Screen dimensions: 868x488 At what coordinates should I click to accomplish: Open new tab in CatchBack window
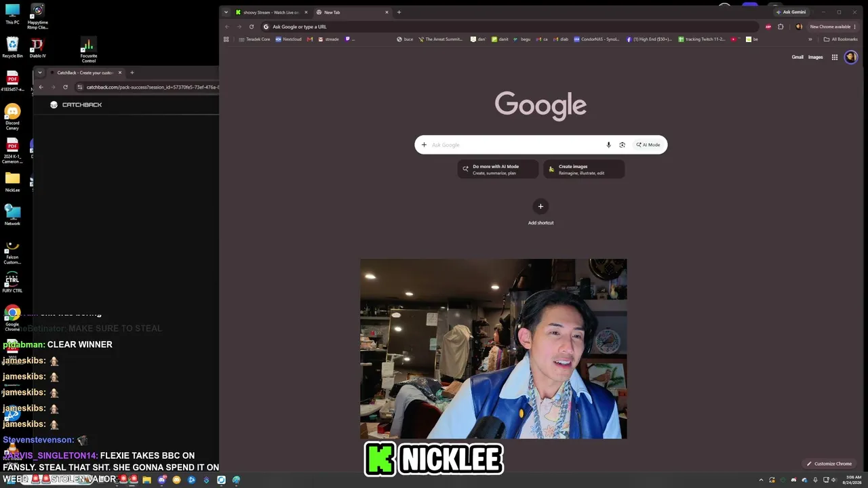(132, 73)
